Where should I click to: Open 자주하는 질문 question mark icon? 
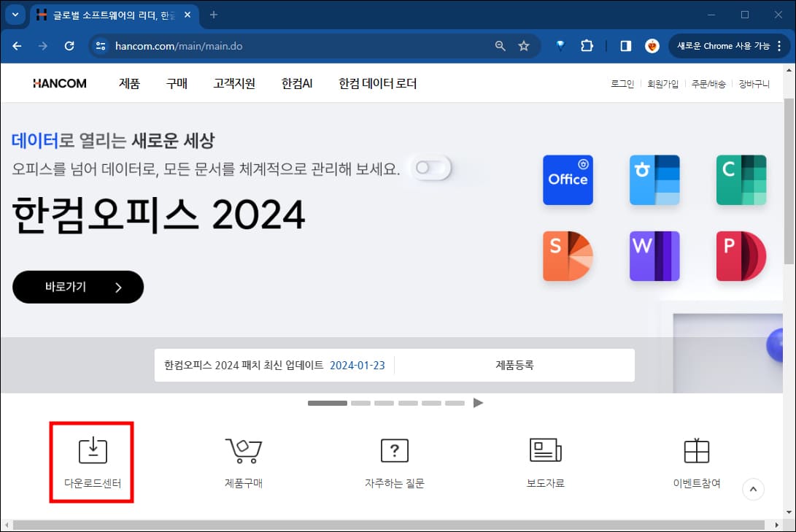394,450
